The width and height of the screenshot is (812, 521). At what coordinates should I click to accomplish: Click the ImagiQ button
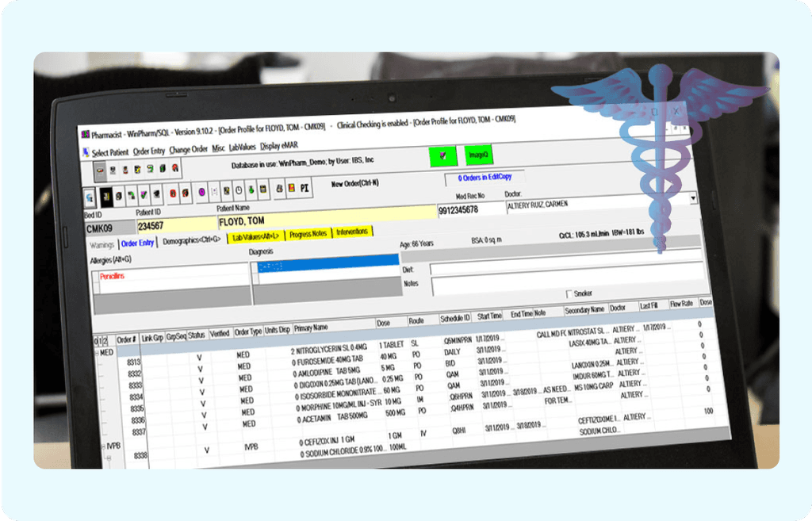478,155
